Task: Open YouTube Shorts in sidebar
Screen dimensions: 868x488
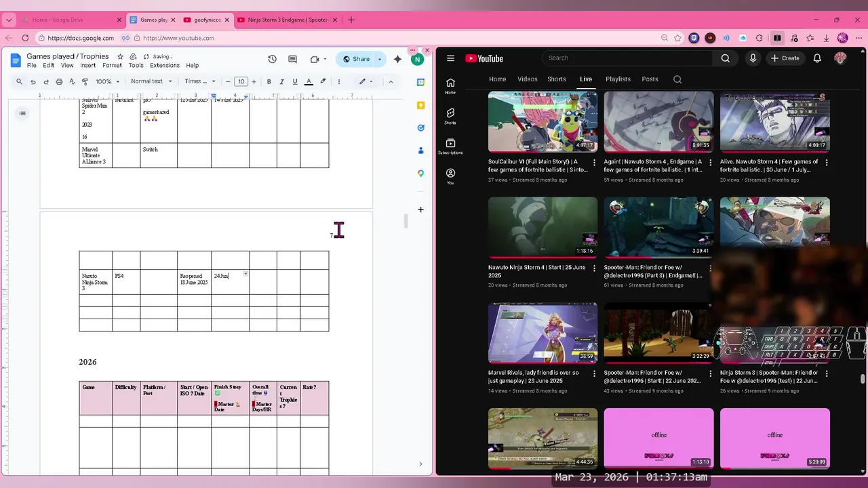Action: tap(450, 116)
